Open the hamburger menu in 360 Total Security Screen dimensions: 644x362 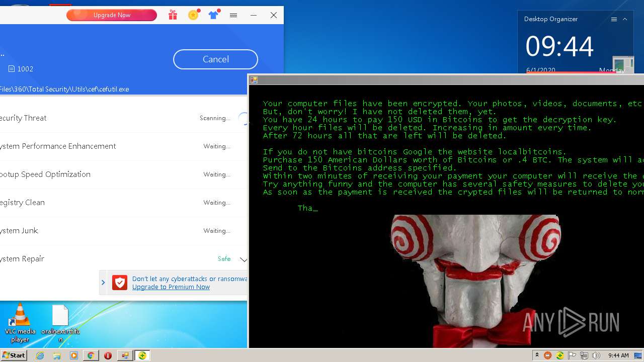pyautogui.click(x=233, y=15)
